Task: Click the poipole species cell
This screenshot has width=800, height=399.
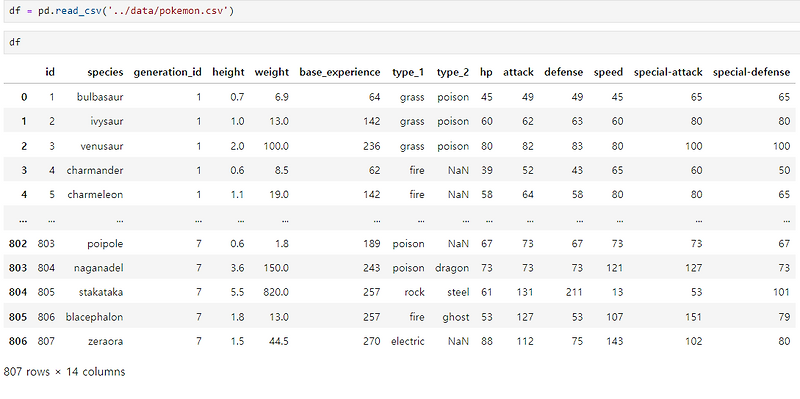Action: coord(106,244)
